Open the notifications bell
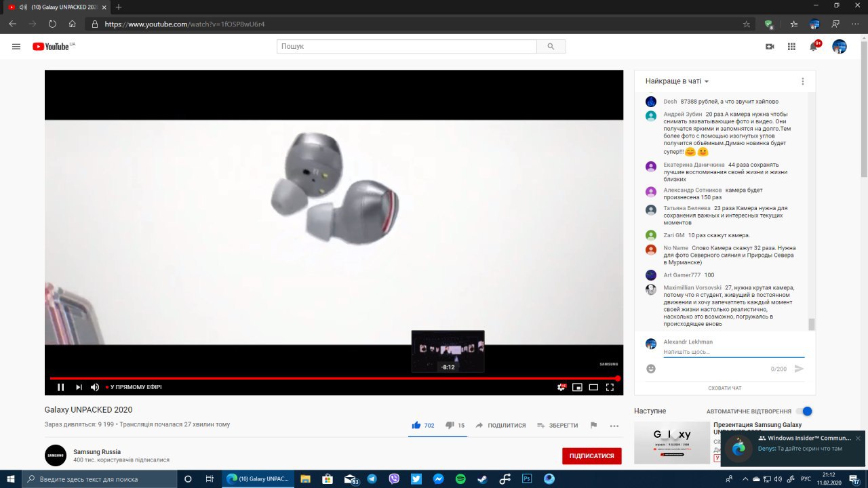The width and height of the screenshot is (868, 488). (x=814, y=46)
